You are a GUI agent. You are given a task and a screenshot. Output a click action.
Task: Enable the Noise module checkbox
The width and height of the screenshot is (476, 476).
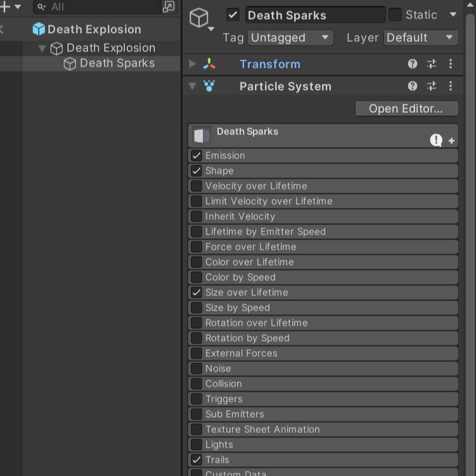click(x=196, y=368)
